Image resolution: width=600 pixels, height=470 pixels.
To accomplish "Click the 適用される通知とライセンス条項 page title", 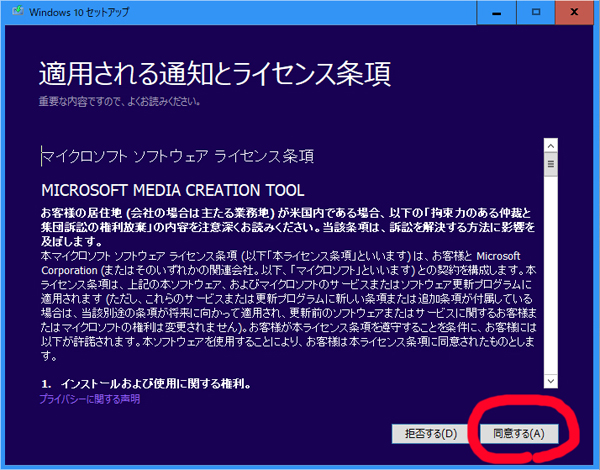I will (215, 73).
